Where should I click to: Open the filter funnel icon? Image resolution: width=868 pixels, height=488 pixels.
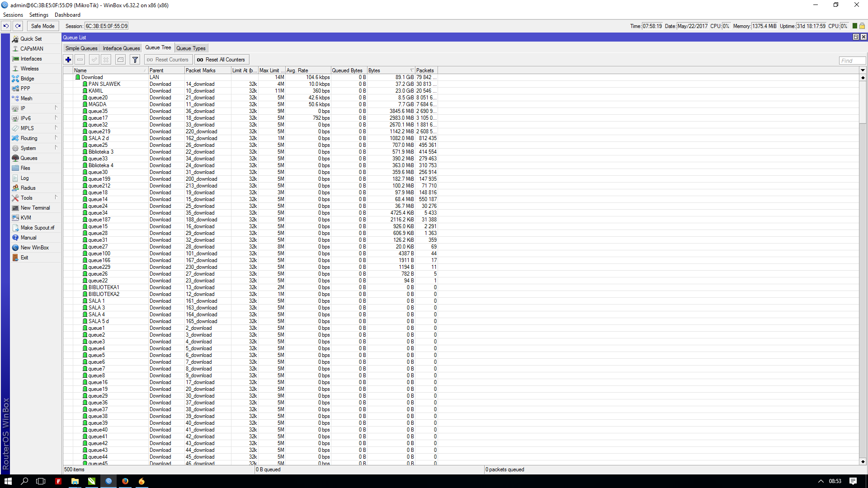coord(135,60)
